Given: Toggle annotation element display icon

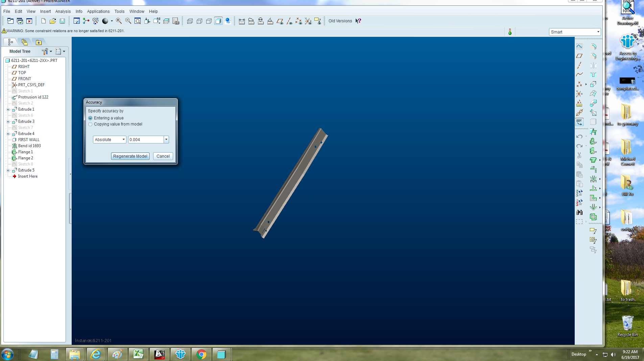Looking at the screenshot, I should (317, 21).
